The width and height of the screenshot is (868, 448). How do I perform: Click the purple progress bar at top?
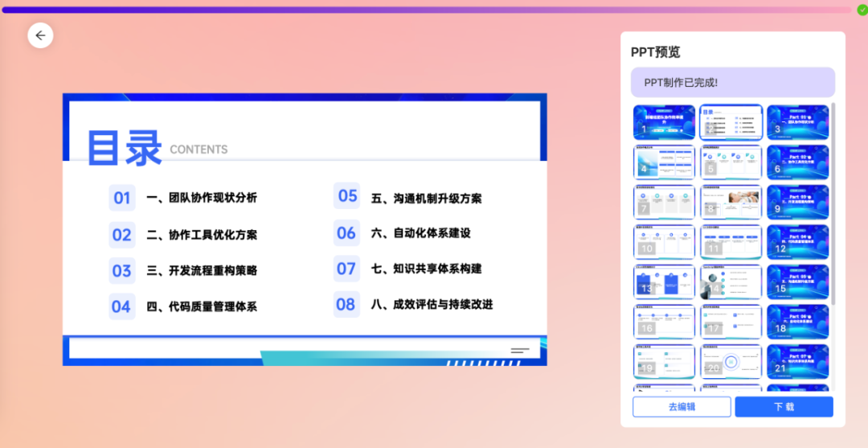click(x=426, y=10)
